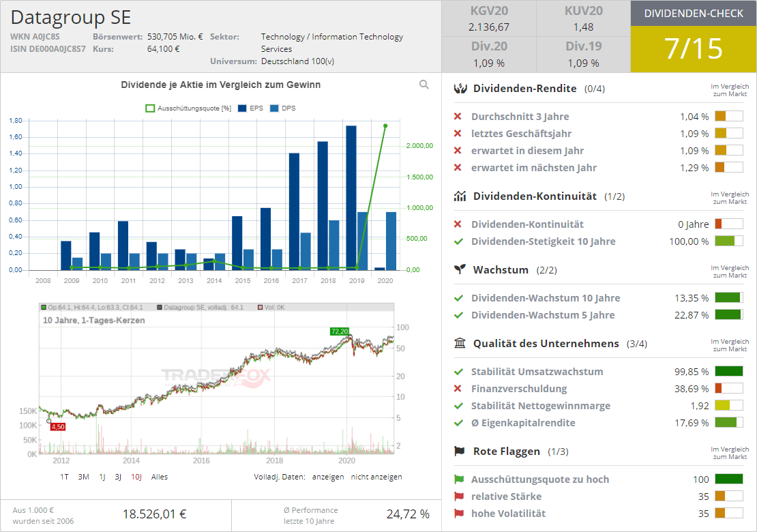This screenshot has width=757, height=532.
Task: Toggle DPS series in chart legend
Action: [x=283, y=108]
